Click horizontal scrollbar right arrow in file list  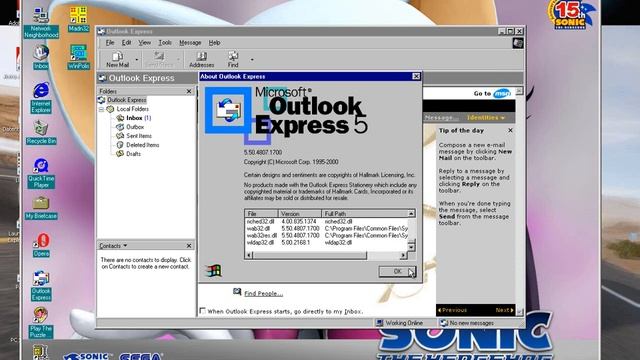(x=403, y=256)
